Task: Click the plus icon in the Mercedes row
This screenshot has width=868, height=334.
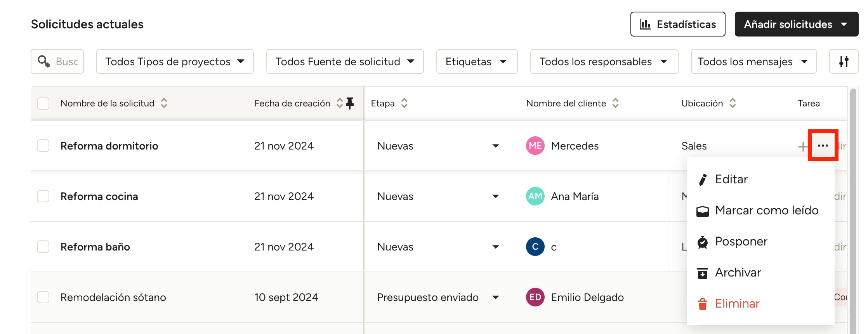Action: pos(802,146)
